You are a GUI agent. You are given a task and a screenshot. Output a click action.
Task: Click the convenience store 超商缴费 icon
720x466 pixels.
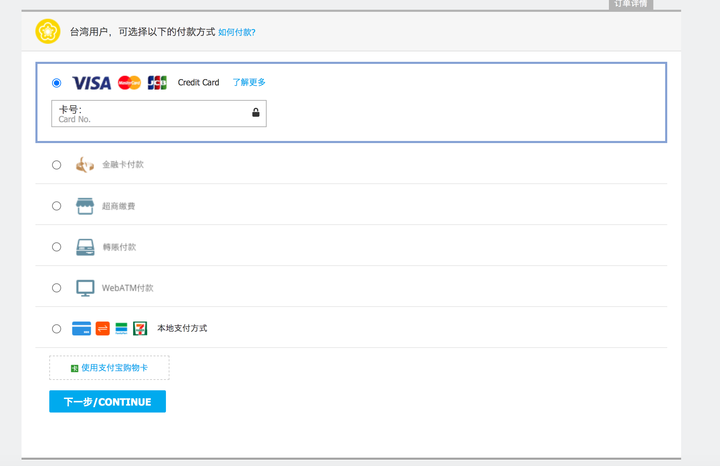tap(85, 206)
